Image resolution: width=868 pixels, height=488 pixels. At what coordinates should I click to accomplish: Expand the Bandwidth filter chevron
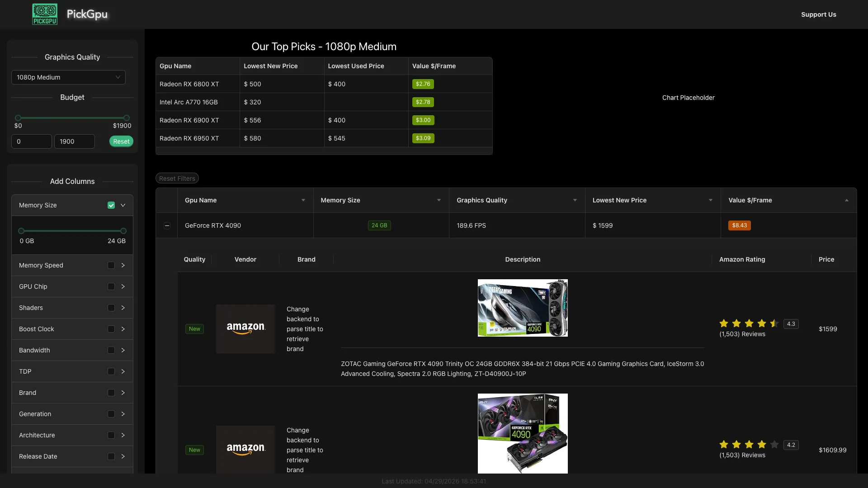[x=123, y=350]
